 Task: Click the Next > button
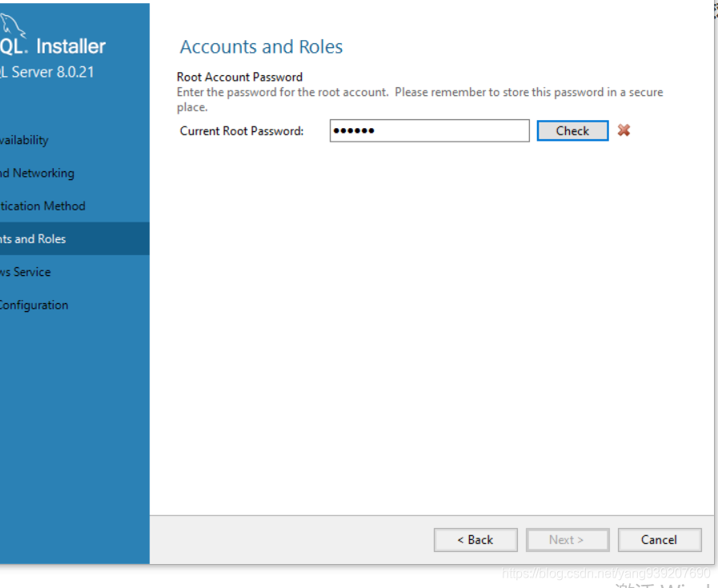tap(568, 540)
